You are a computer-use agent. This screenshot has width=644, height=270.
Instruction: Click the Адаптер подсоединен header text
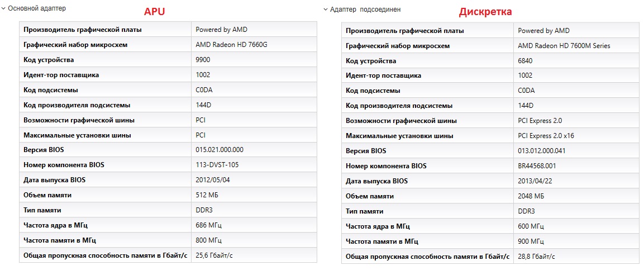[x=365, y=10]
